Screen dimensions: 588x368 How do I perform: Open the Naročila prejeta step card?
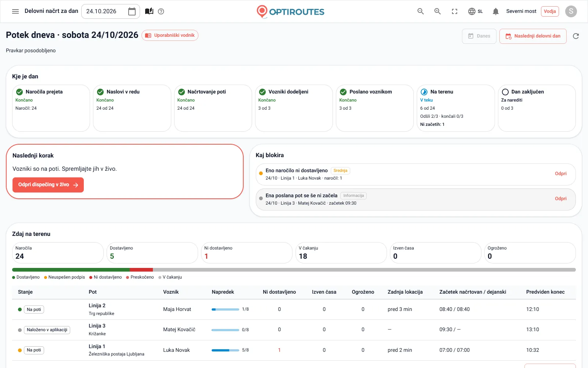[51, 108]
